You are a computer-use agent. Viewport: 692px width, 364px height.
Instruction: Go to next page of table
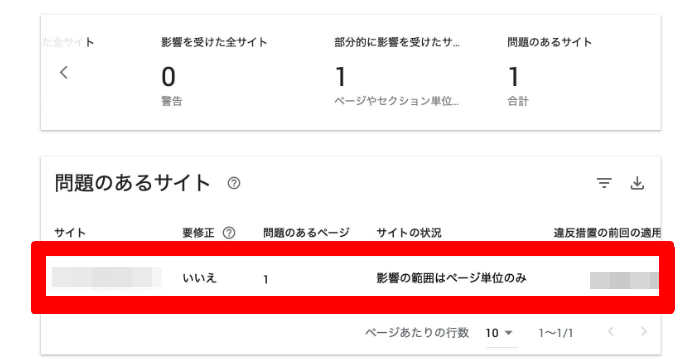[644, 332]
